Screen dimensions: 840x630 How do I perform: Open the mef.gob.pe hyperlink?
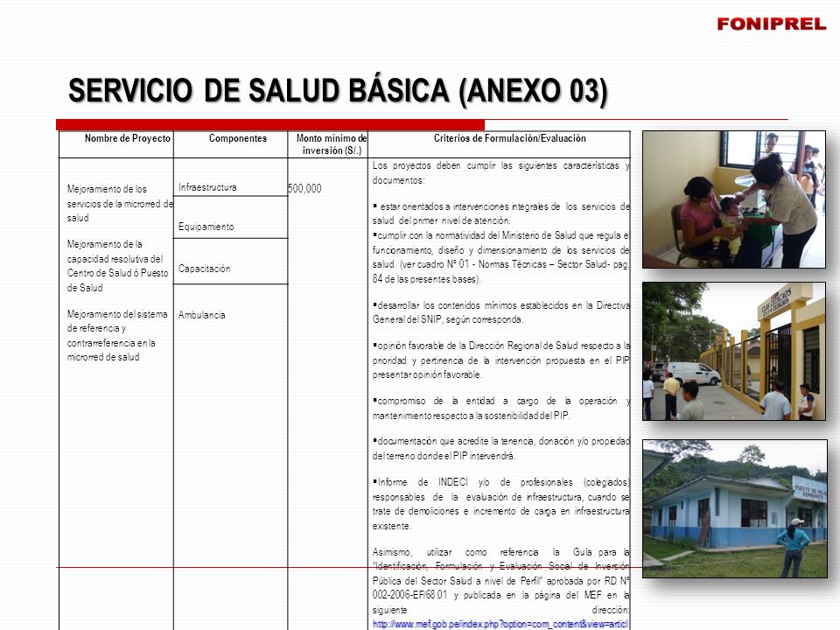click(x=500, y=624)
